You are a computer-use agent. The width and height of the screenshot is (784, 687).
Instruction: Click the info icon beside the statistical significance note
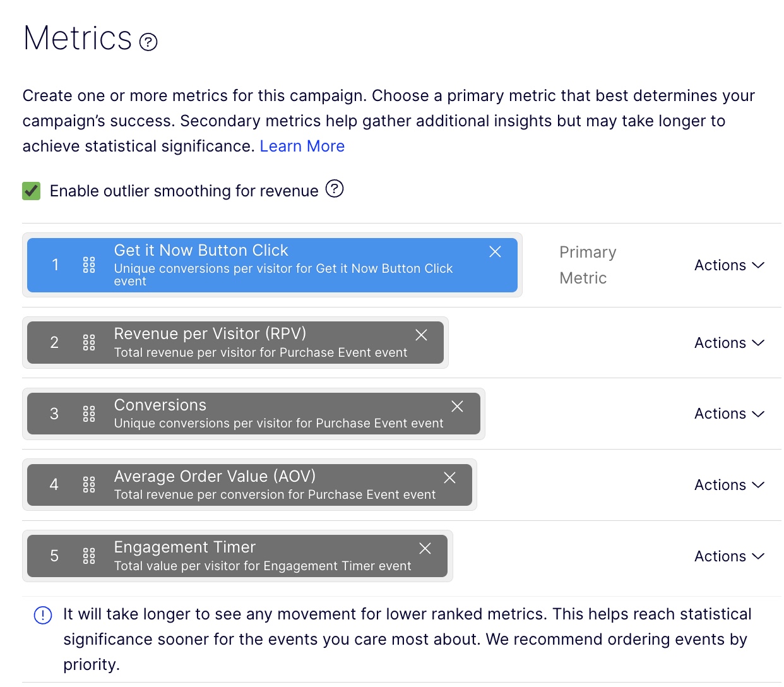[x=42, y=615]
